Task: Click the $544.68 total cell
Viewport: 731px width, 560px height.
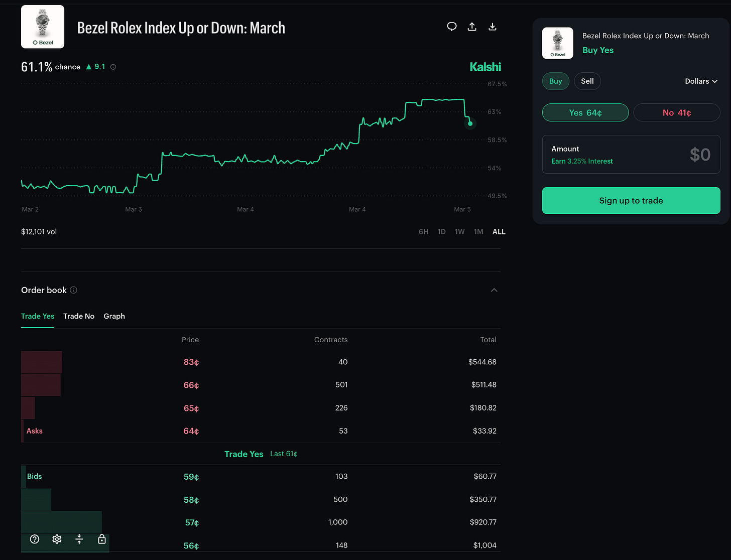Action: (482, 362)
